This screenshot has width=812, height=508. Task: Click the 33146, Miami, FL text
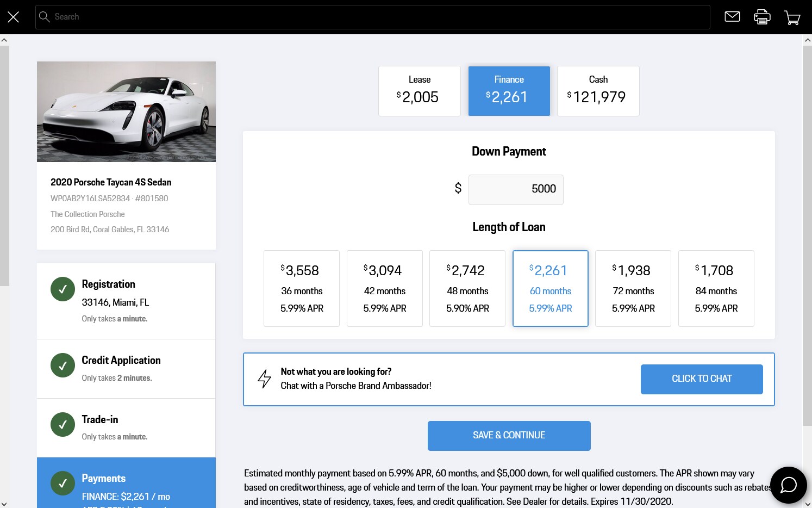[x=115, y=302]
